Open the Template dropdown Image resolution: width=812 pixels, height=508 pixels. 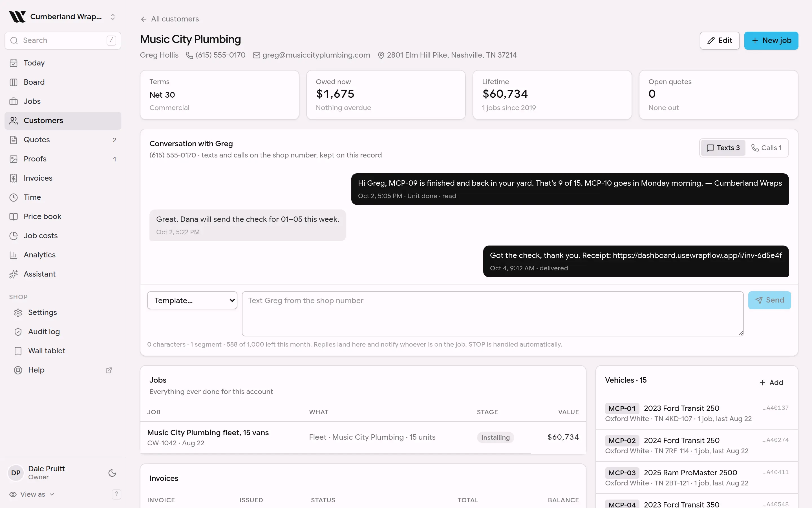click(x=192, y=300)
